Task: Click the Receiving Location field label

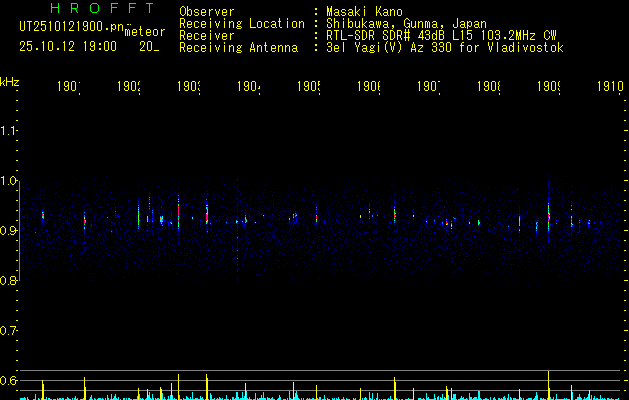Action: pos(241,24)
